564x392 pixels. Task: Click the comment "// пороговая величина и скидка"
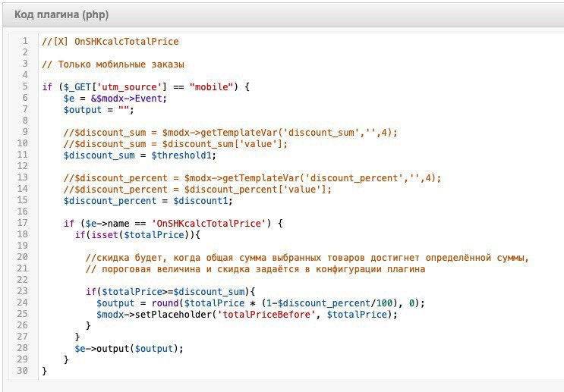pos(255,269)
